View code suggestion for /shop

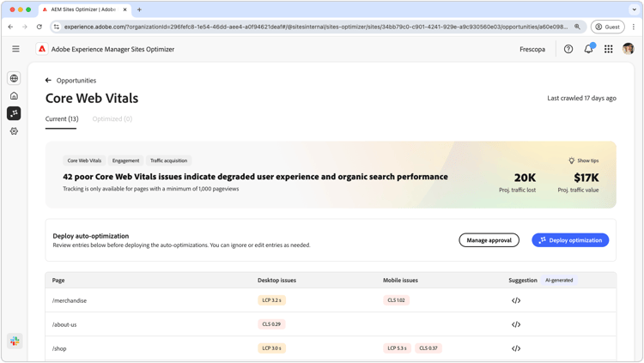pos(516,348)
